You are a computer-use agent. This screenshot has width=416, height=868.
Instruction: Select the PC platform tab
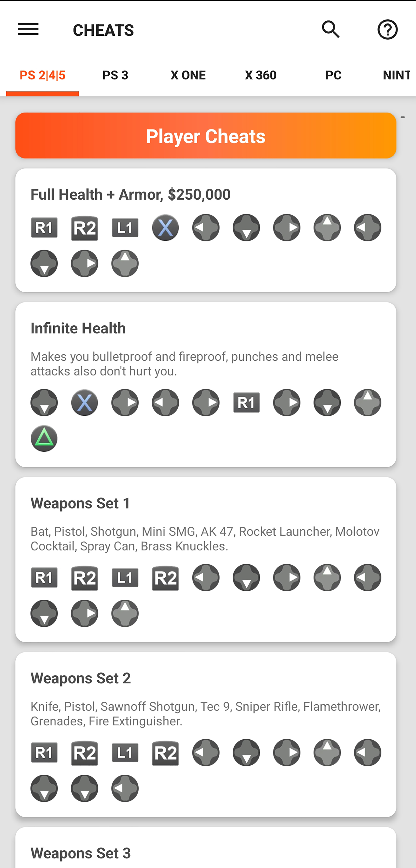click(334, 75)
